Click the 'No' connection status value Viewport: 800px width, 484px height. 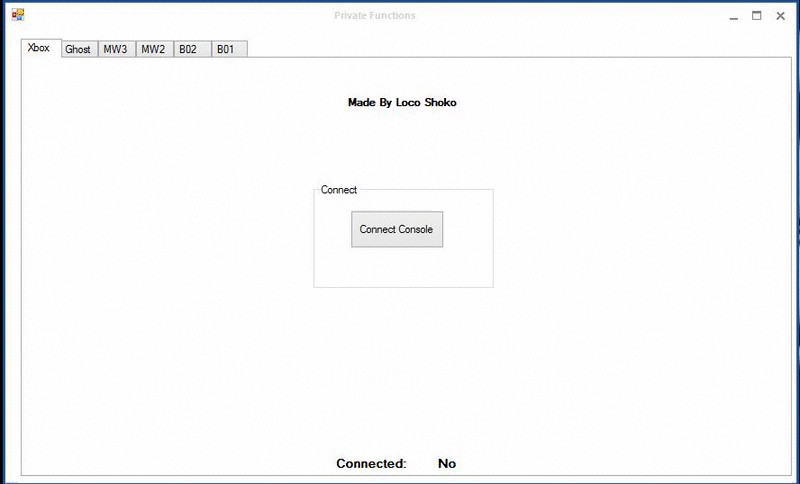click(447, 464)
